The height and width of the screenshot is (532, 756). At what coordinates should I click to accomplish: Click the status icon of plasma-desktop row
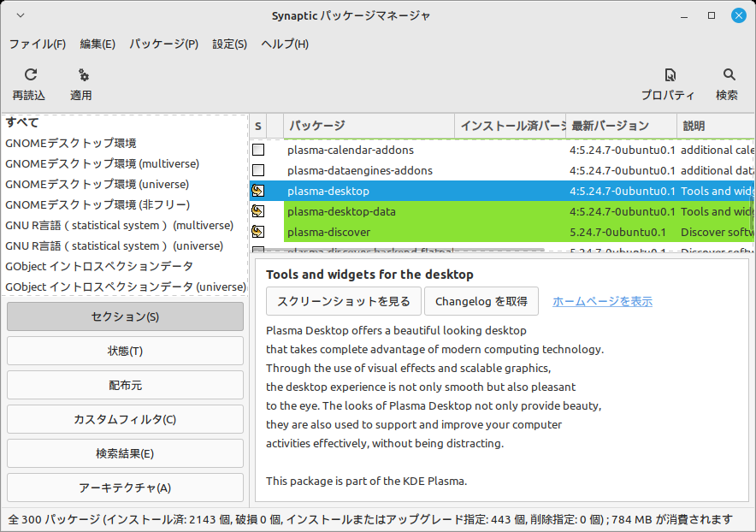click(x=258, y=191)
